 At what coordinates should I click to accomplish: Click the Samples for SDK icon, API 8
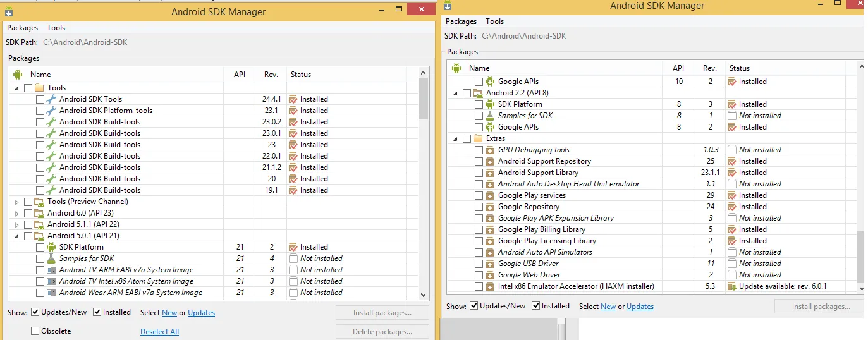tap(490, 116)
